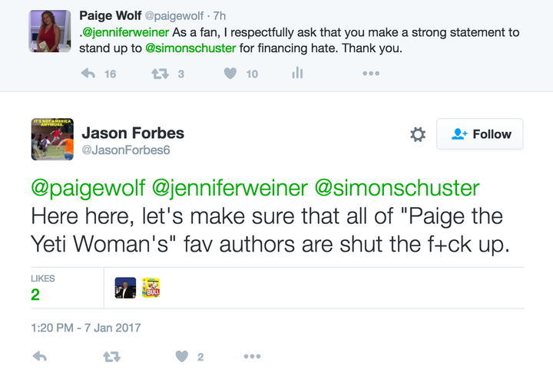The image size is (553, 392).
Task: Reply to Paige Wolf's tweet
Action: (88, 74)
